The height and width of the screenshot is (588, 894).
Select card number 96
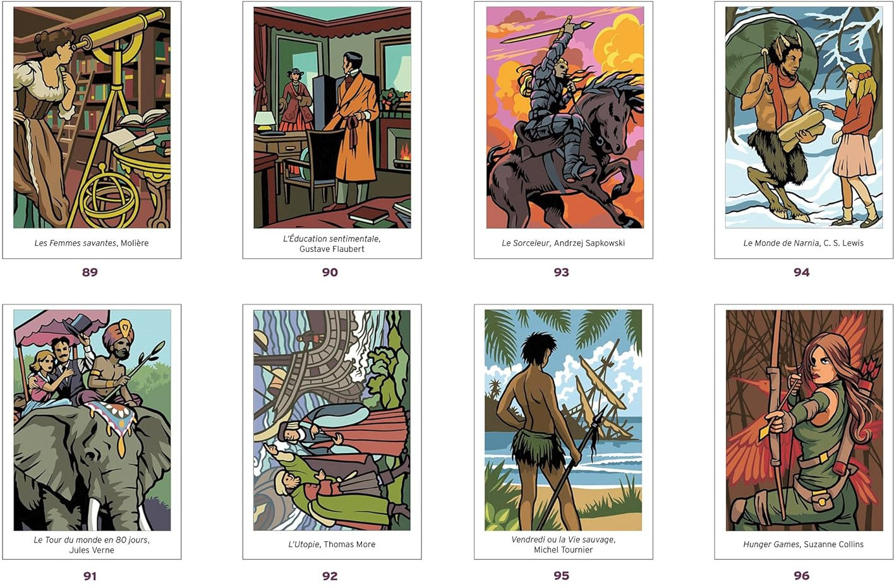pos(801,575)
